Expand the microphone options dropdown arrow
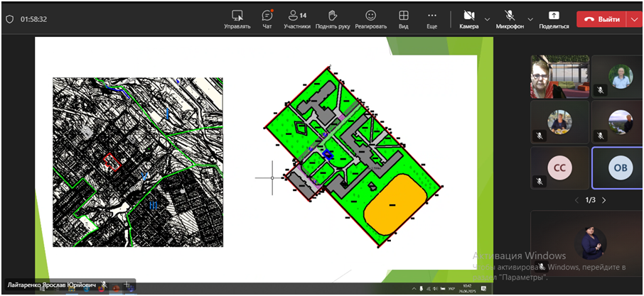 [530, 19]
